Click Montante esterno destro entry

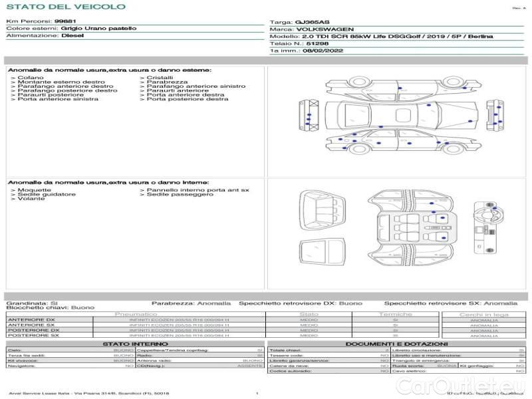point(61,82)
